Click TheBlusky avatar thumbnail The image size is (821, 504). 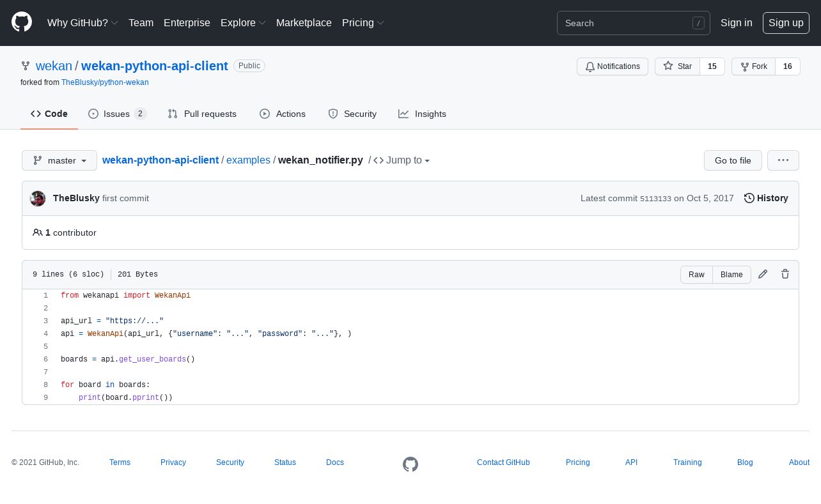coord(38,199)
